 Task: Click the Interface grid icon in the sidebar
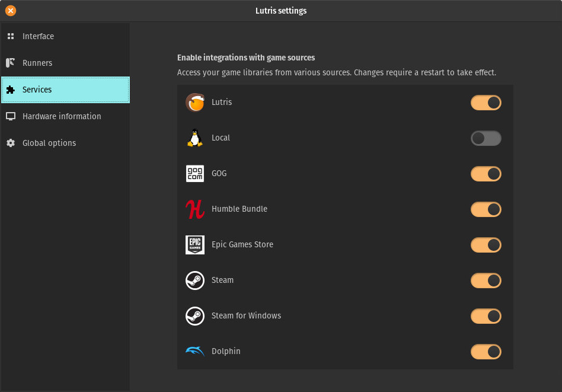point(10,36)
